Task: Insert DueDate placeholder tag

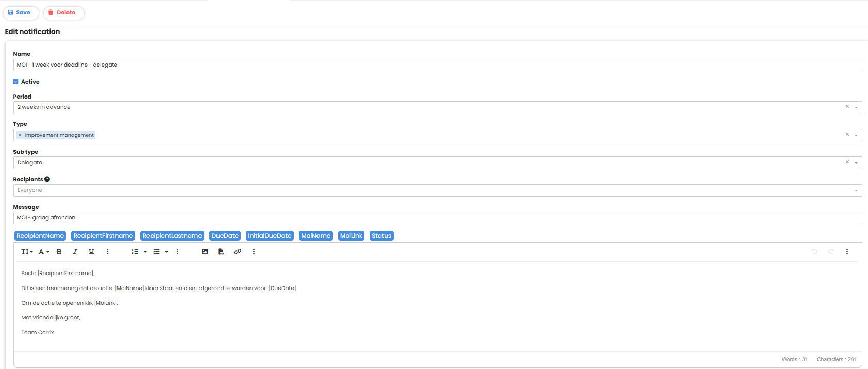Action: coord(225,236)
